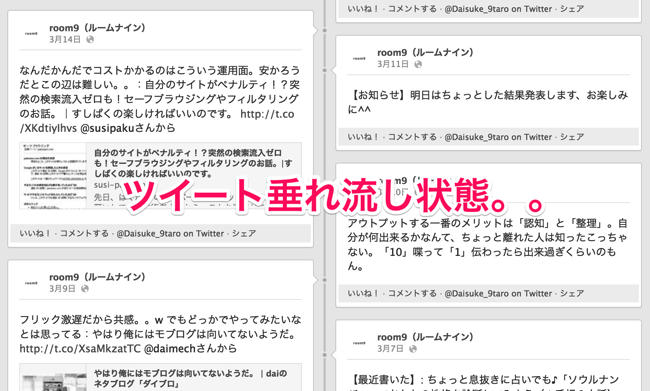Viewport: 650px width, 391px height.
Task: Click シェア in the topmost cut-off post
Action: 572,9
